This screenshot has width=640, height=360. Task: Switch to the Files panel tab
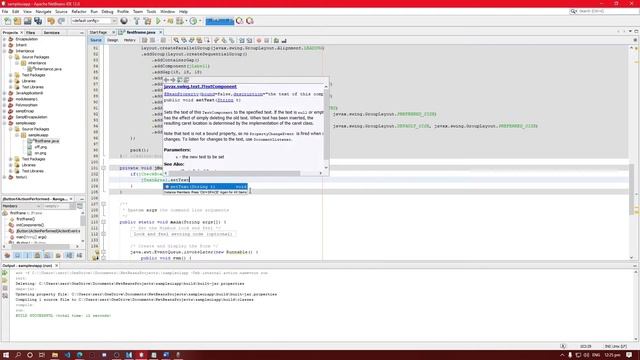(x=31, y=32)
